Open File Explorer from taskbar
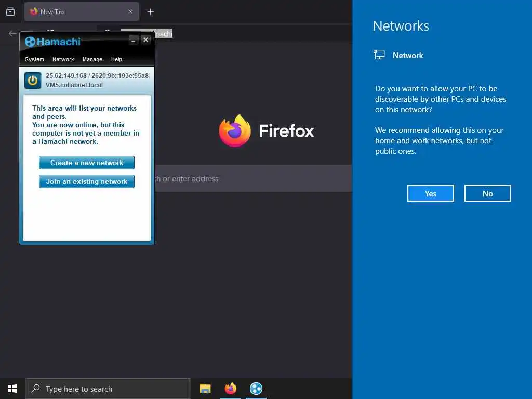532x399 pixels. [205, 389]
